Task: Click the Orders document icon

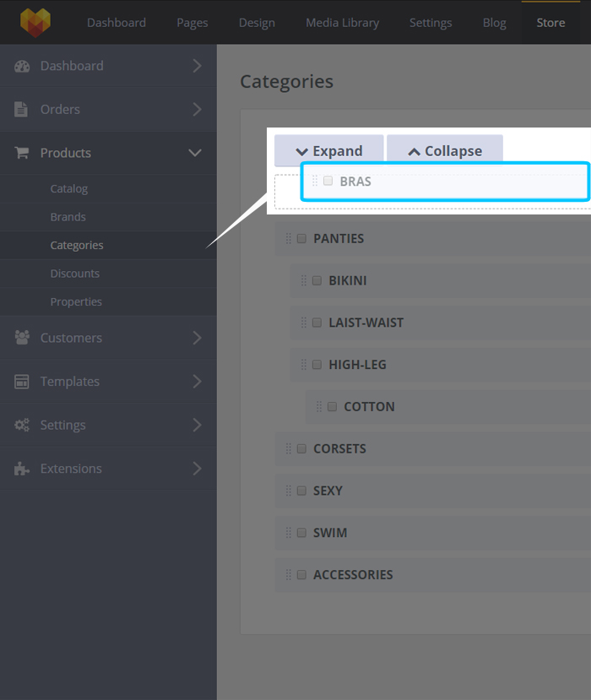Action: [x=21, y=110]
